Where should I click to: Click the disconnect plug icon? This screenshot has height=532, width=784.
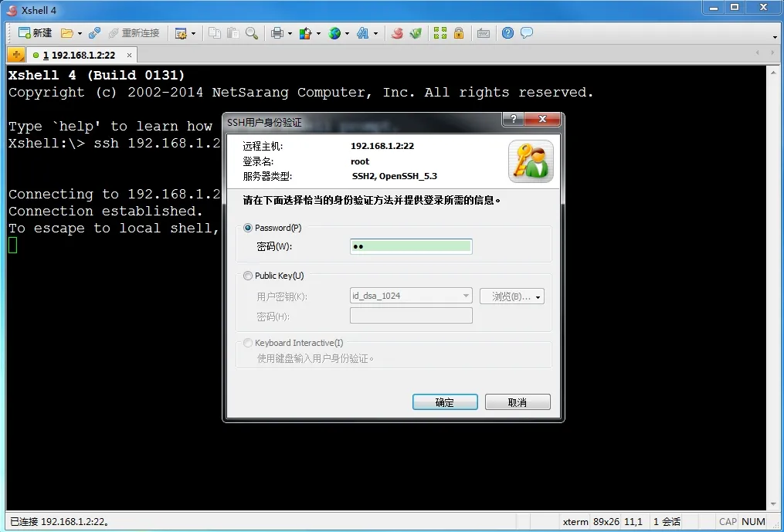click(x=94, y=33)
